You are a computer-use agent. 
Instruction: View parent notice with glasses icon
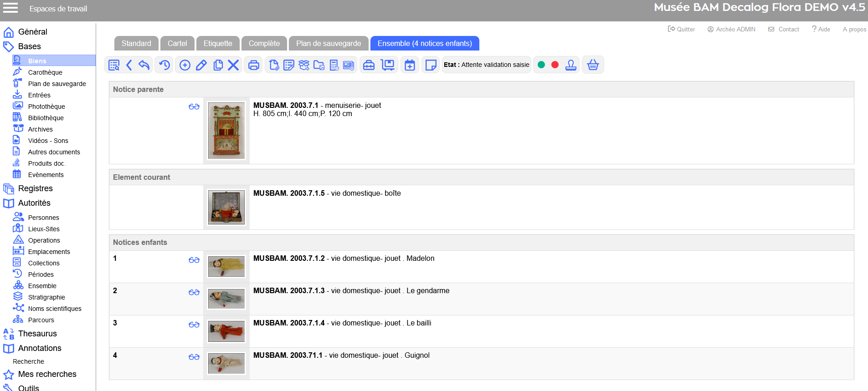tap(194, 107)
